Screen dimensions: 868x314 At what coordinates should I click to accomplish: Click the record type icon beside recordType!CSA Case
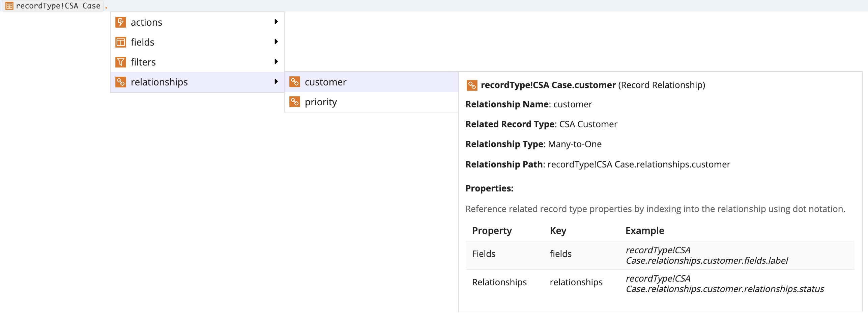point(9,6)
